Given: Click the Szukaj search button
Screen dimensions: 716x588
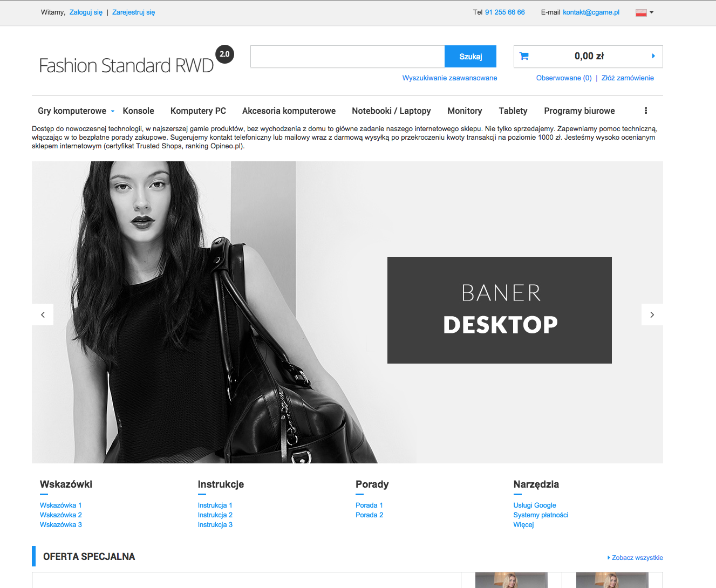Looking at the screenshot, I should (470, 56).
